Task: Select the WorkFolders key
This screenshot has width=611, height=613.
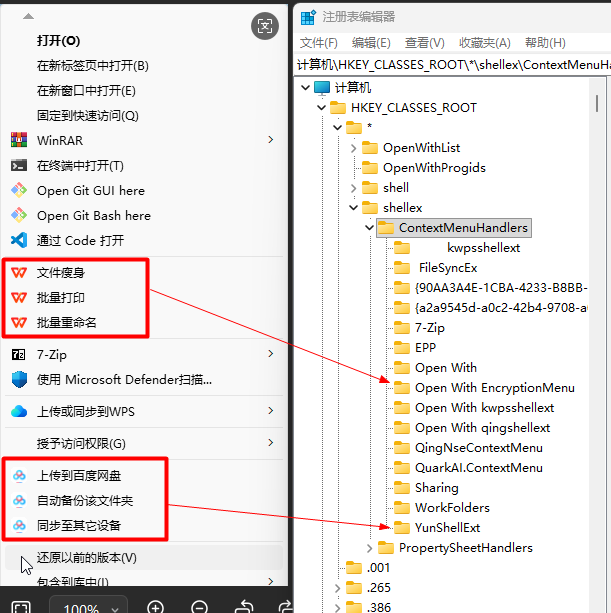Action: [452, 507]
